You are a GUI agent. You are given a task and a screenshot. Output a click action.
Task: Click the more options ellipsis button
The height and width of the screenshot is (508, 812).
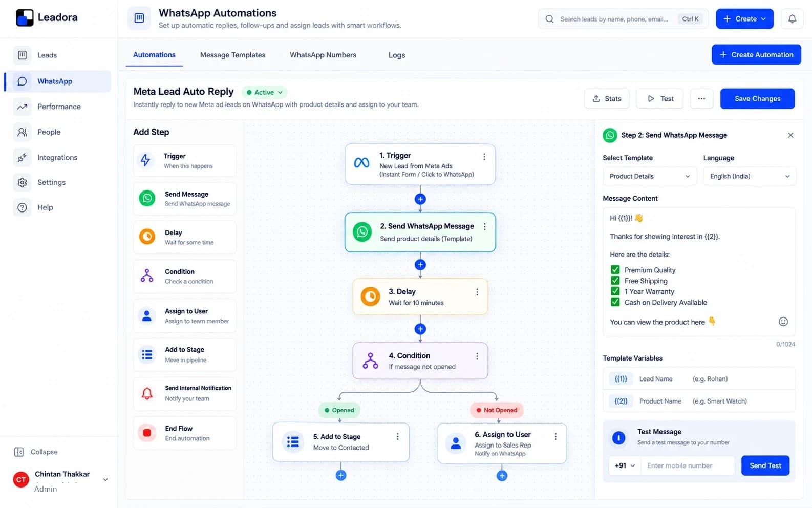pyautogui.click(x=701, y=99)
